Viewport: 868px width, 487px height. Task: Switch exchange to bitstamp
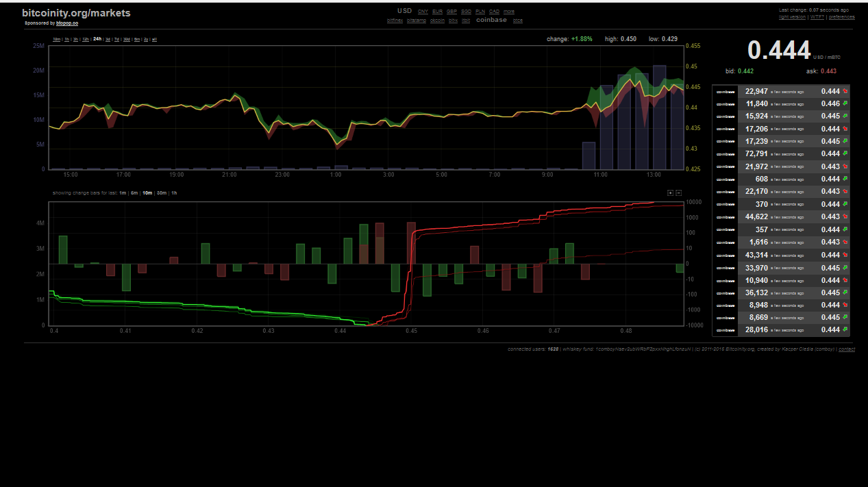click(417, 21)
